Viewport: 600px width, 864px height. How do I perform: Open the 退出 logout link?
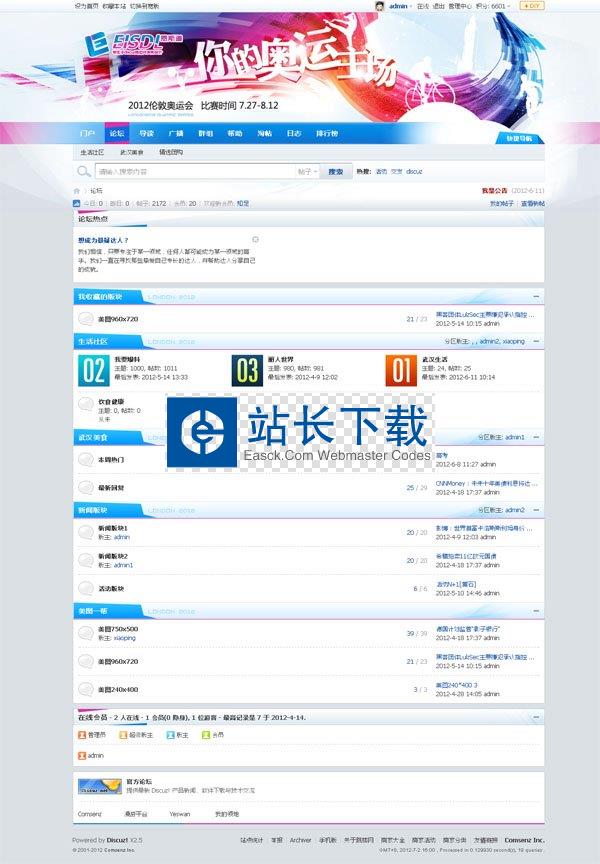coord(439,6)
